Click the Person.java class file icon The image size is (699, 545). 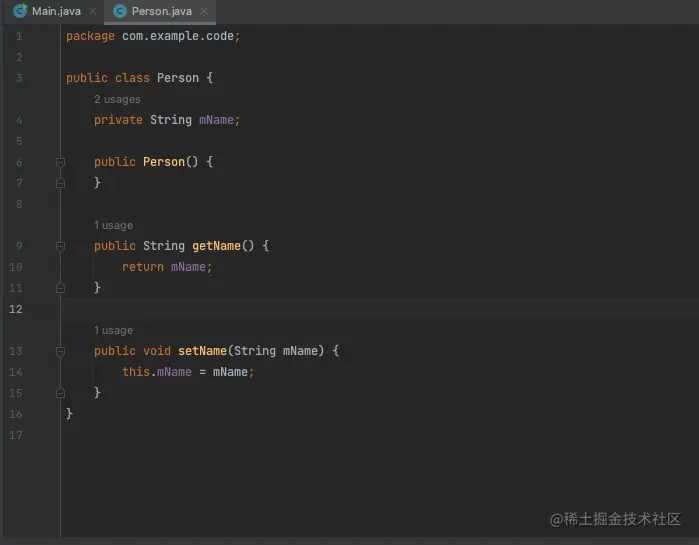[119, 11]
